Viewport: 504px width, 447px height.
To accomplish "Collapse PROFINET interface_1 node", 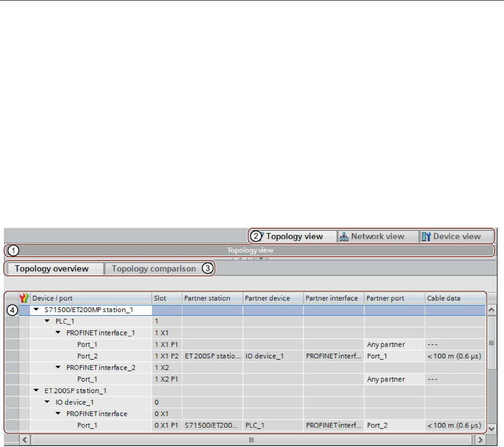I will pos(58,332).
